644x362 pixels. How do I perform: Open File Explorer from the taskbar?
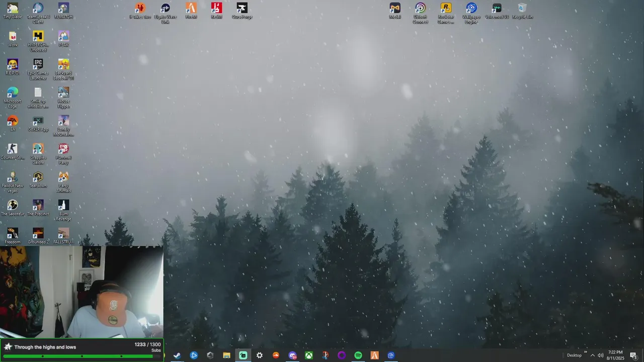[226, 355]
